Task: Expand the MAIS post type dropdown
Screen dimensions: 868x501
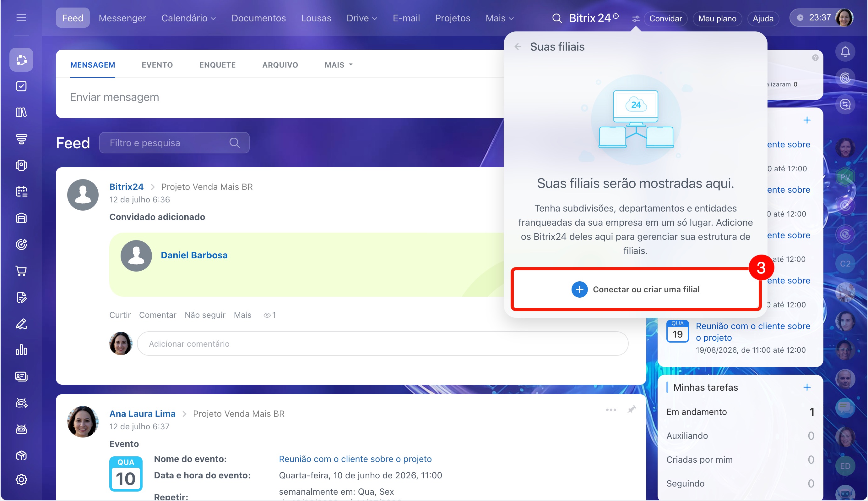Action: (x=339, y=65)
